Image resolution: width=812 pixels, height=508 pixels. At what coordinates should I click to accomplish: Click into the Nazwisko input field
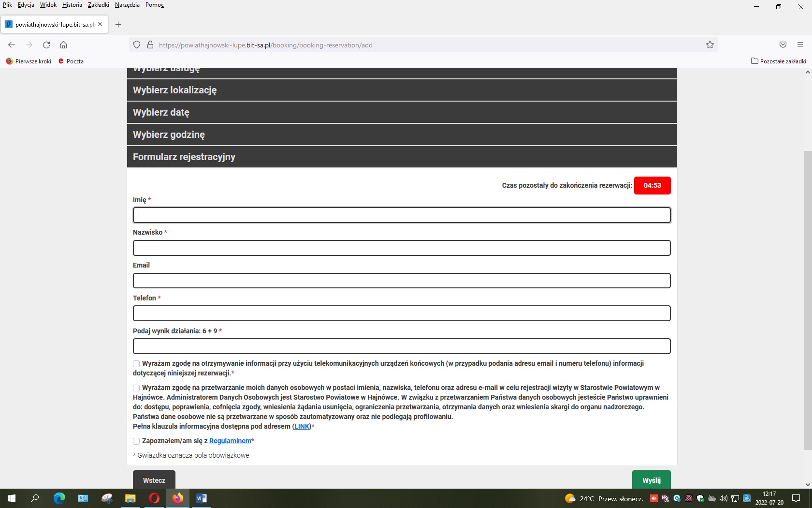[402, 248]
